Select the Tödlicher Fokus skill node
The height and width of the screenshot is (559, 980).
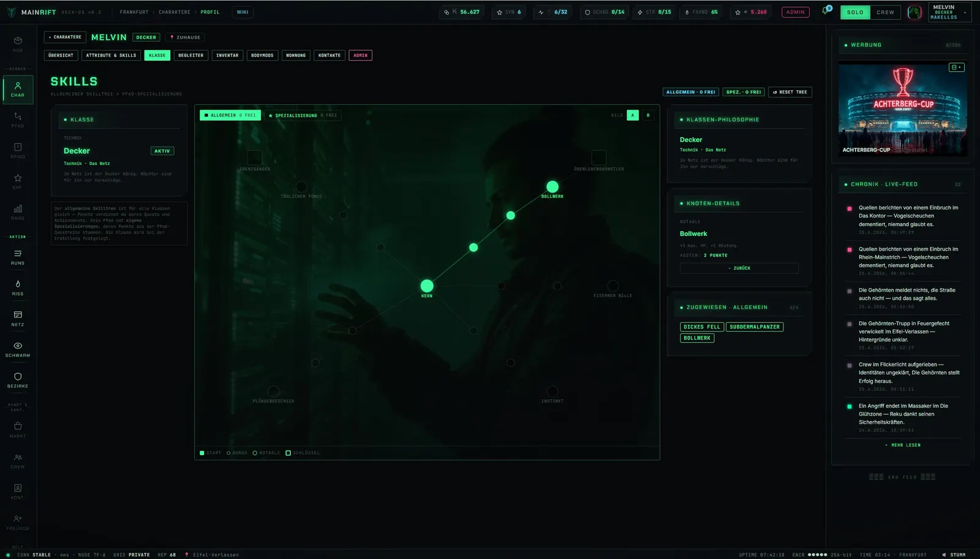coord(301,187)
